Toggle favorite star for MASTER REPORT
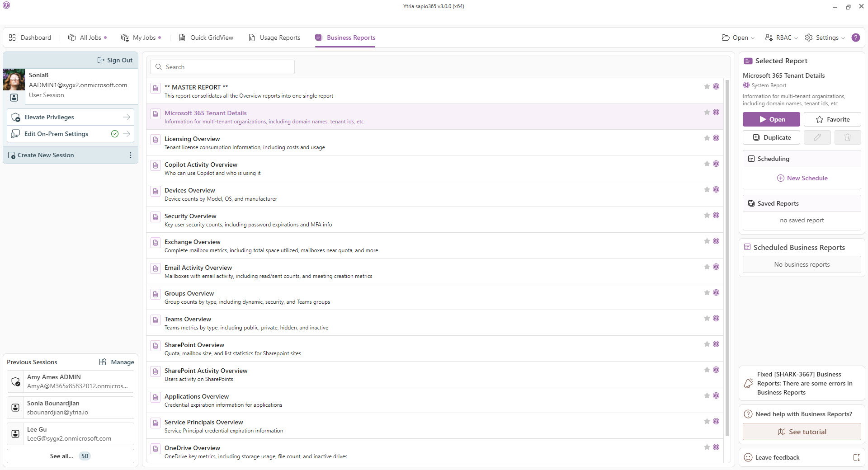This screenshot has width=868, height=470. 707,86
